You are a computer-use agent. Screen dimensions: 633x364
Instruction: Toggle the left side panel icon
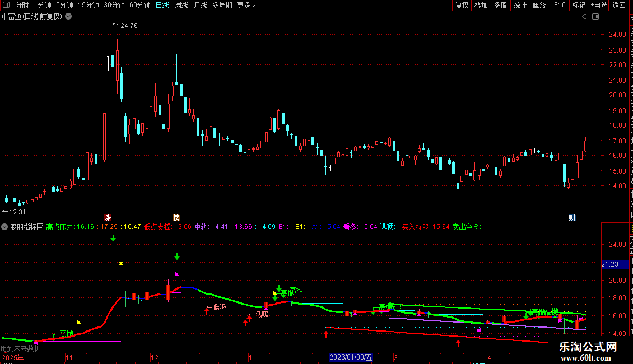6,5
